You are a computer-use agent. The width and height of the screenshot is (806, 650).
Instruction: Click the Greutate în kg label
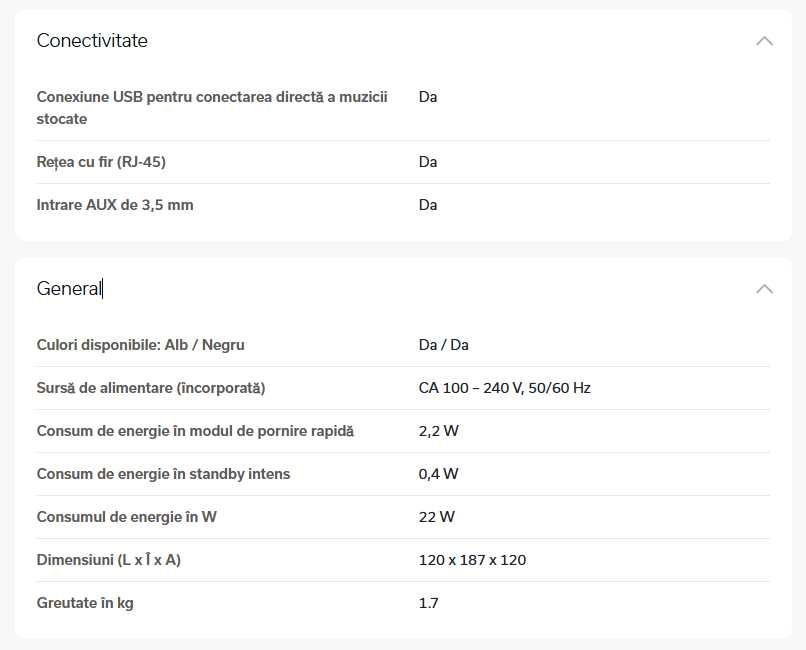[x=85, y=603]
